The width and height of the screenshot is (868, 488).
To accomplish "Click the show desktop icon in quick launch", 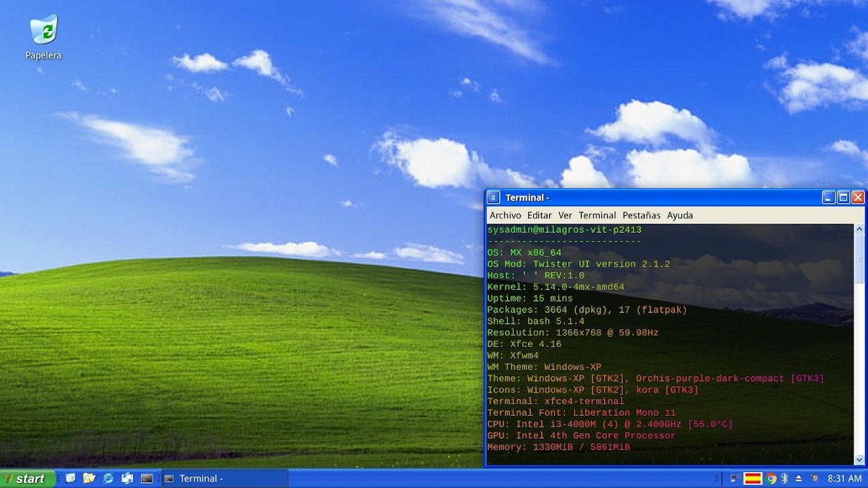I will coord(70,478).
